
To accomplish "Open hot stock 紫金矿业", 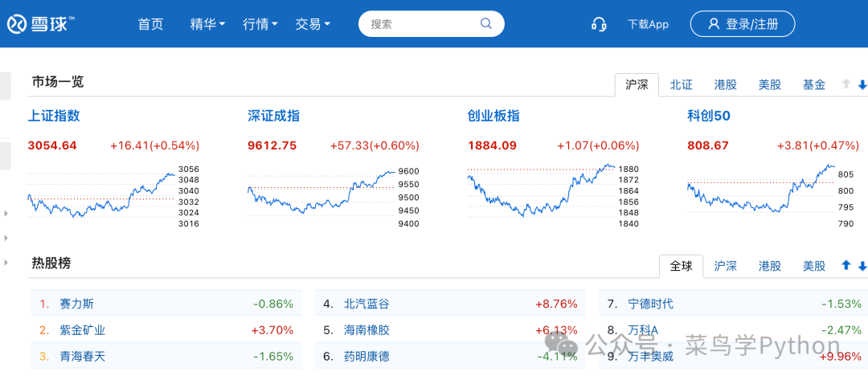I will pos(82,331).
